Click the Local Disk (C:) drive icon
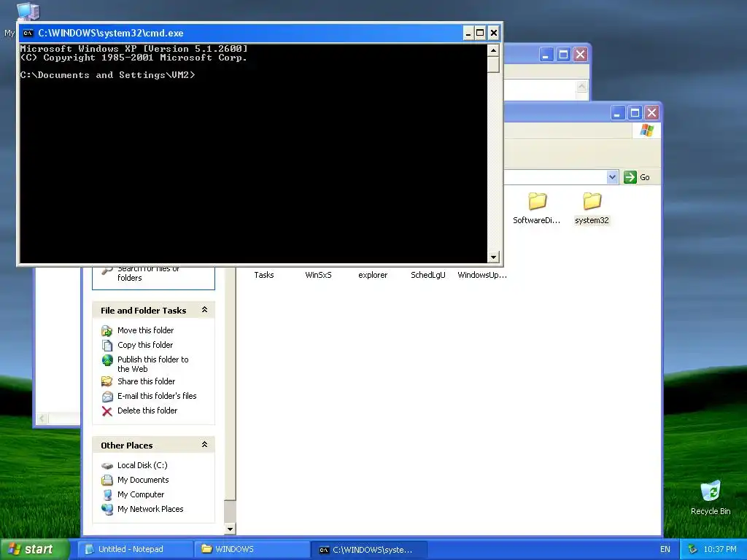This screenshot has width=747, height=560. pyautogui.click(x=107, y=466)
